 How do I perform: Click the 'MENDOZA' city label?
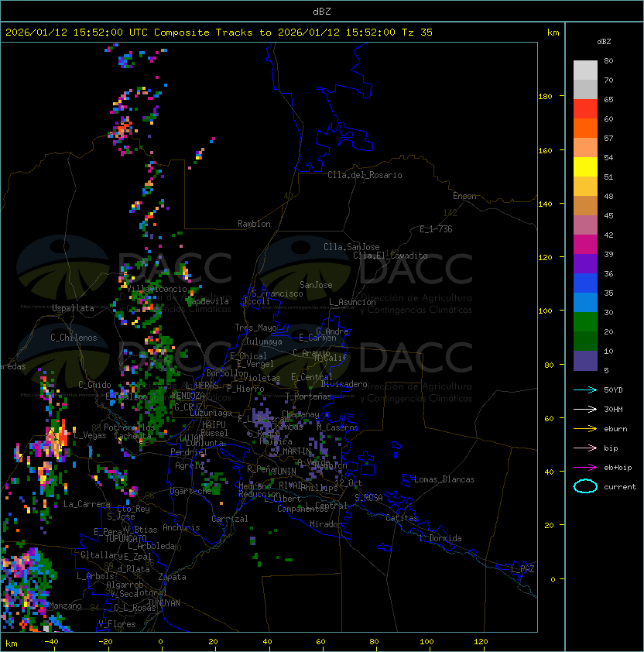click(188, 396)
